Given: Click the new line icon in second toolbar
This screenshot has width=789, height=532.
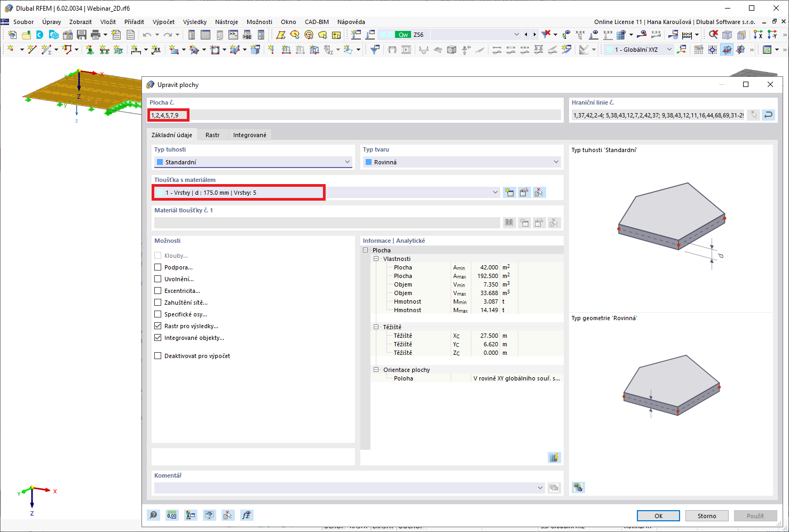Looking at the screenshot, I should point(32,50).
